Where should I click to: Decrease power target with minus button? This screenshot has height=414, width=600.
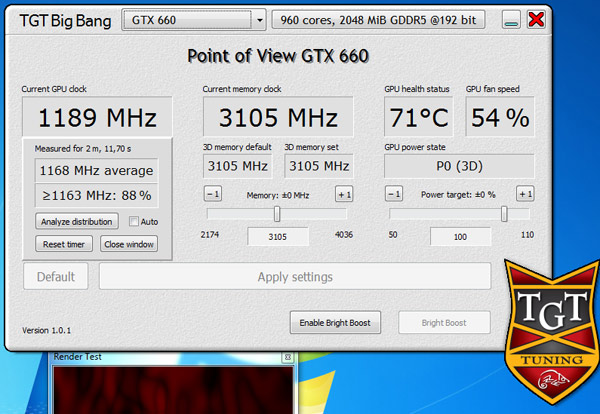coord(394,194)
